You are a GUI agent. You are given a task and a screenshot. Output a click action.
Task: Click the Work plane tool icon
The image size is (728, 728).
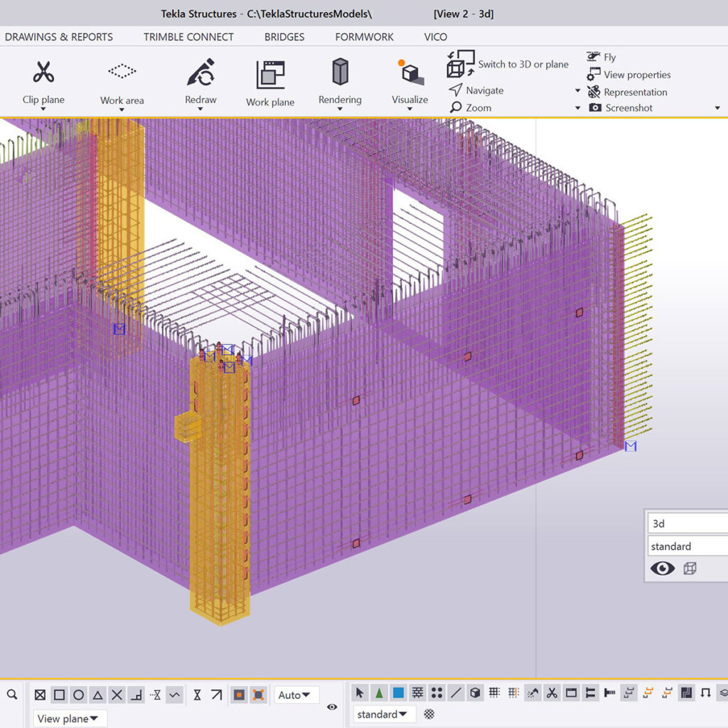(x=269, y=75)
